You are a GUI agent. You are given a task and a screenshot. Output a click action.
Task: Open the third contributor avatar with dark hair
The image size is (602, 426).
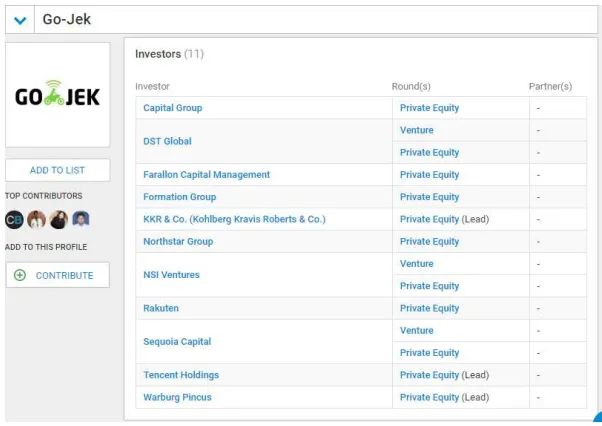(59, 220)
